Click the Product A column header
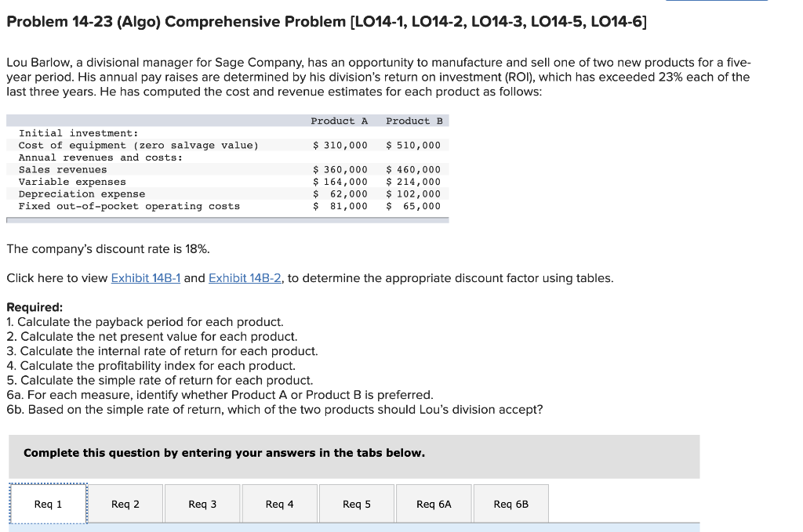Viewport: 803px width, 532px height. 340,121
